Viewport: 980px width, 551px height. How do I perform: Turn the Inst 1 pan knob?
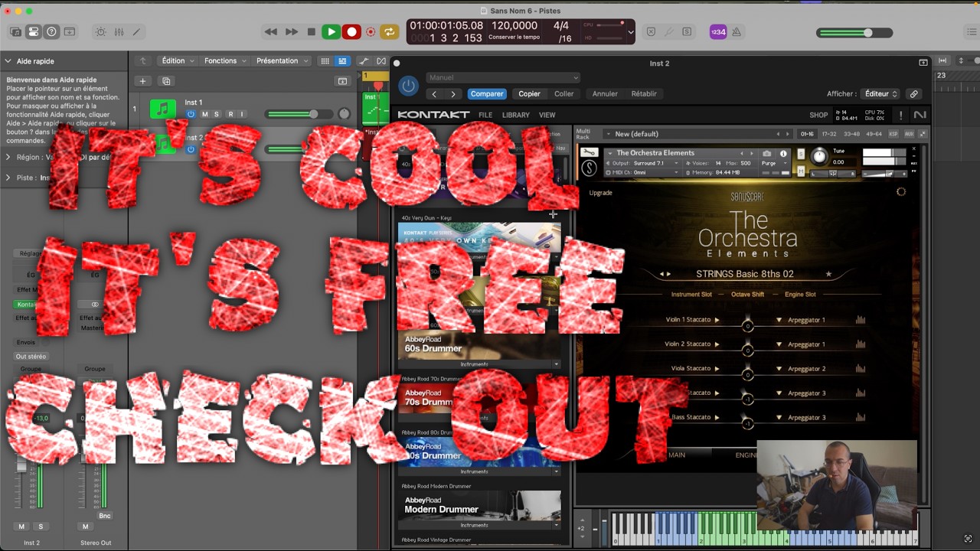click(x=344, y=114)
